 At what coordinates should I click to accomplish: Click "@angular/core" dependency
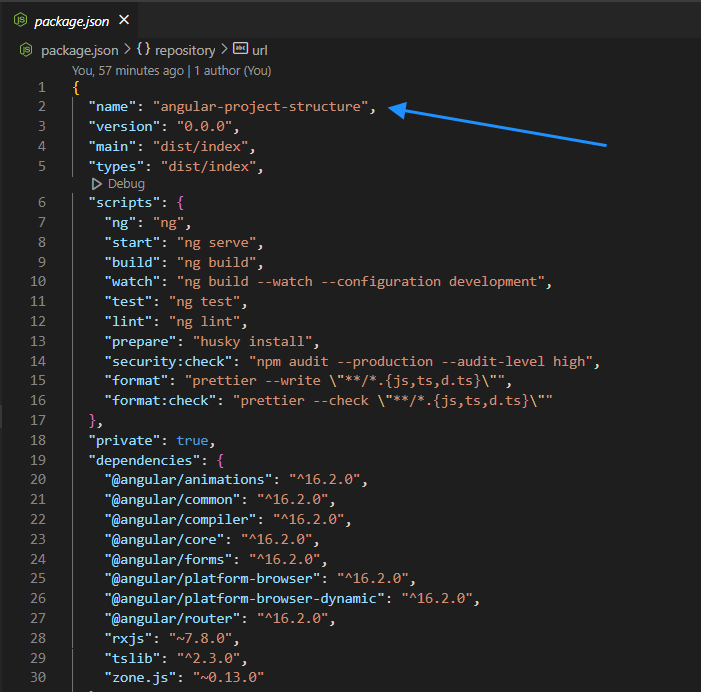pyautogui.click(x=164, y=540)
